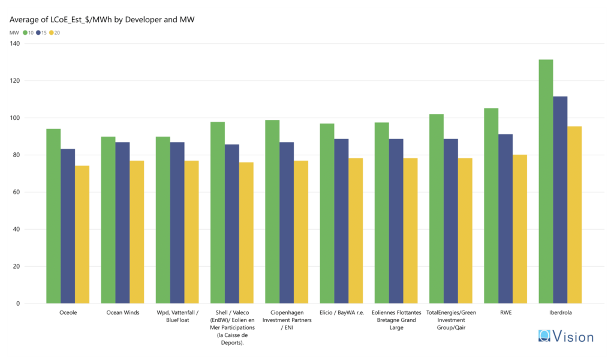The width and height of the screenshot is (614, 364).
Task: Click the 0 y-axis tick label
Action: [18, 303]
